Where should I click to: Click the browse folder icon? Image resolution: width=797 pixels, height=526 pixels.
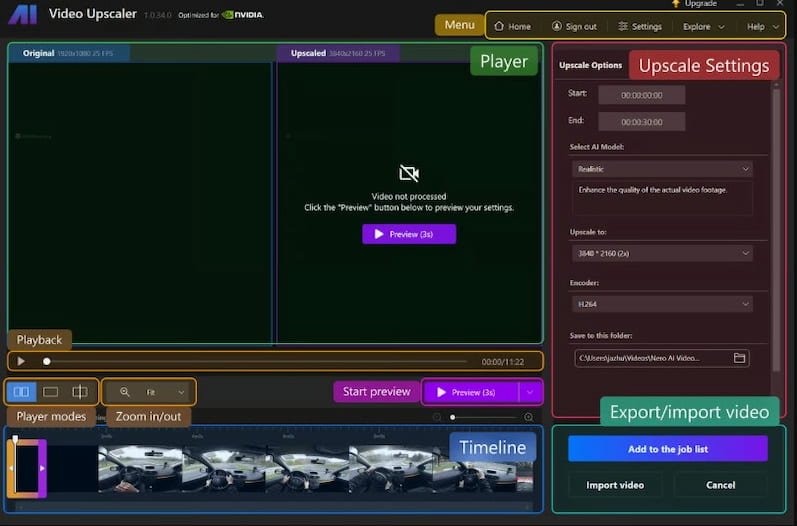[x=739, y=358]
